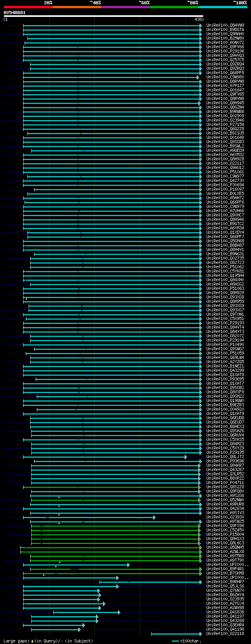Select label UniRef100_Q9ZRQ3

tap(225, 69)
